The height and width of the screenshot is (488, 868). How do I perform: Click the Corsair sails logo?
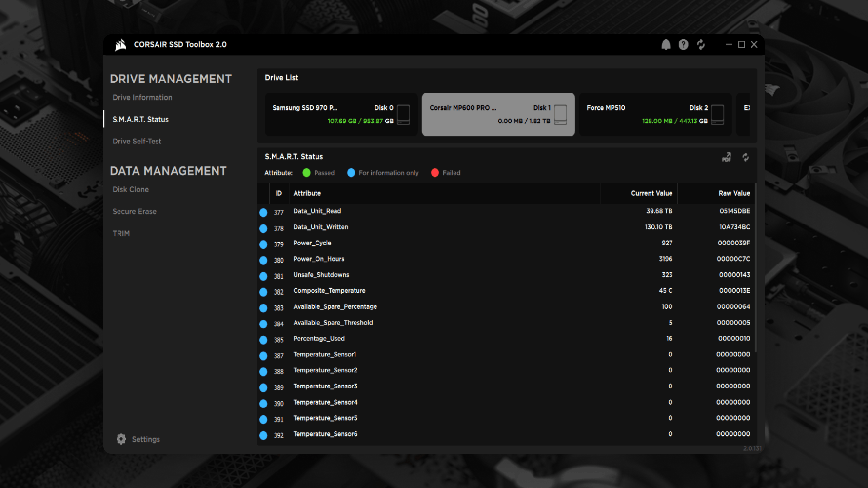(120, 45)
